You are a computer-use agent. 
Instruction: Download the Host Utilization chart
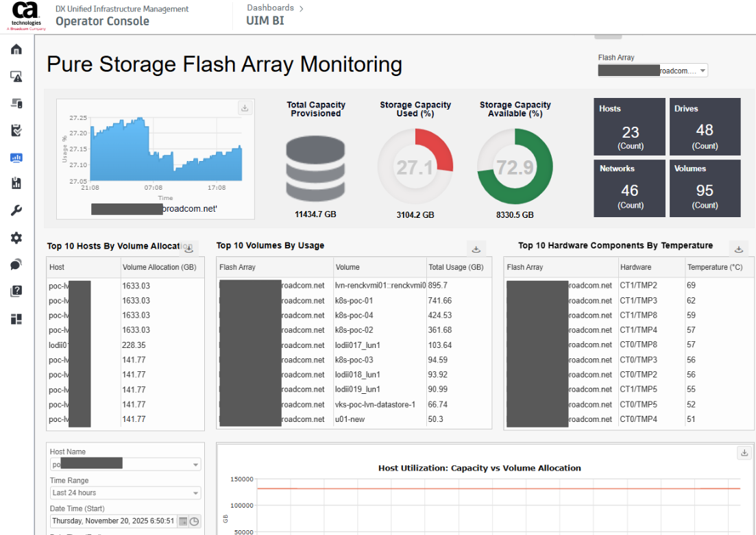[x=744, y=453]
